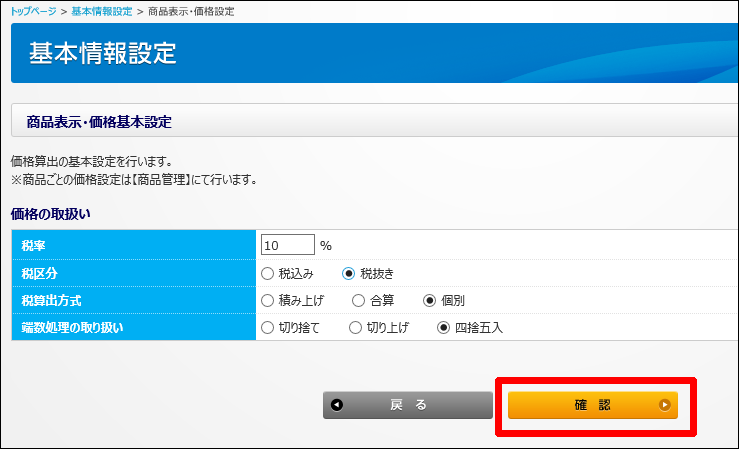Select 切り上げ for fraction handling
The image size is (739, 449).
[x=355, y=327]
